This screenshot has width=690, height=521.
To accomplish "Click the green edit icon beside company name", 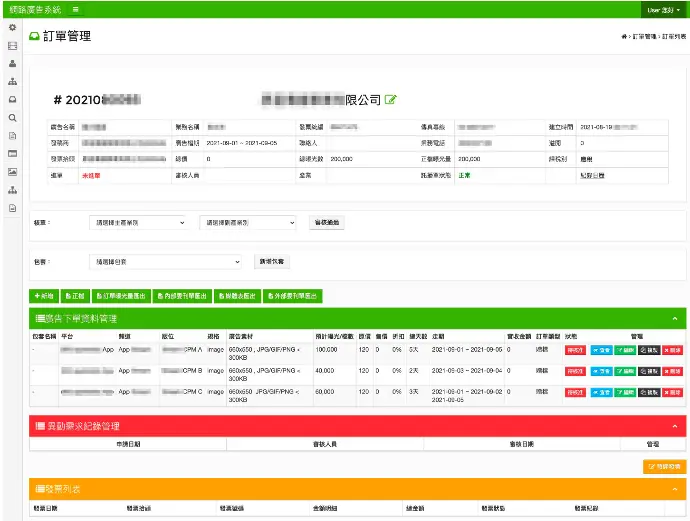I will coord(391,99).
